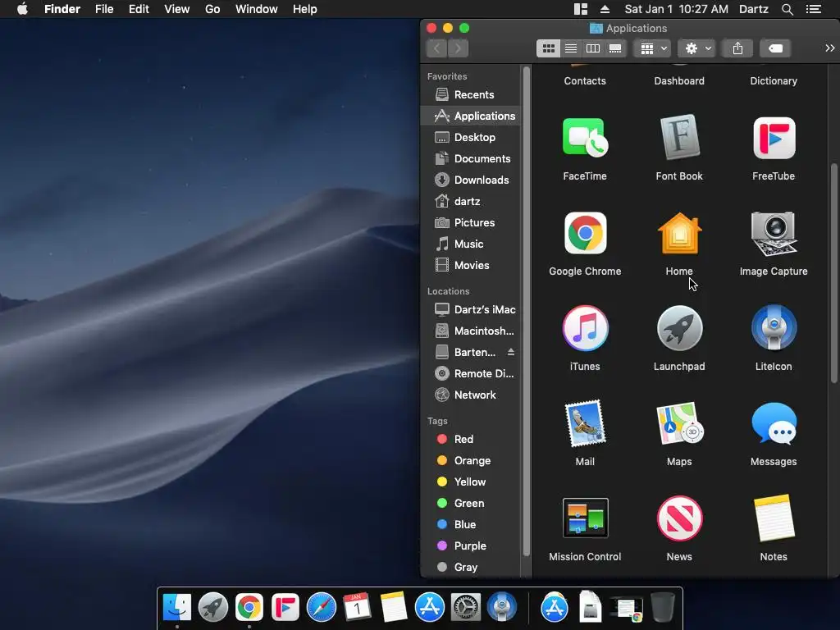The width and height of the screenshot is (840, 630).
Task: Open Desktop folder in sidebar
Action: [472, 137]
